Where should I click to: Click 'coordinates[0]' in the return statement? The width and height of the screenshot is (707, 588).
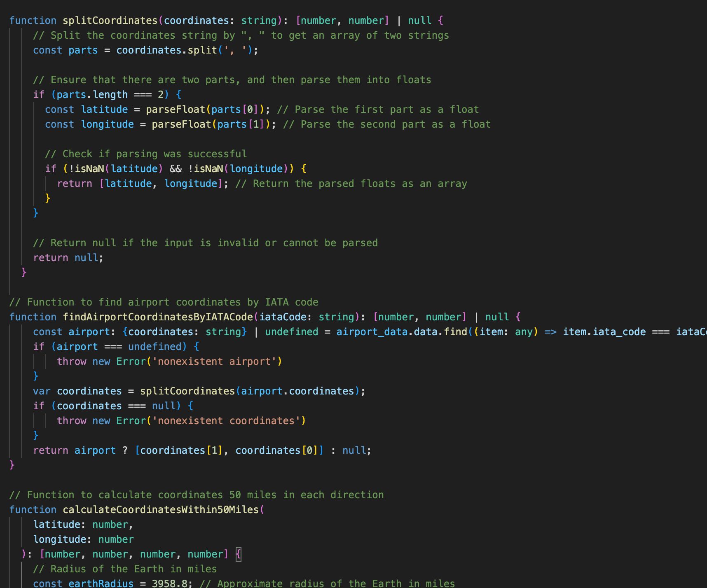pos(276,450)
